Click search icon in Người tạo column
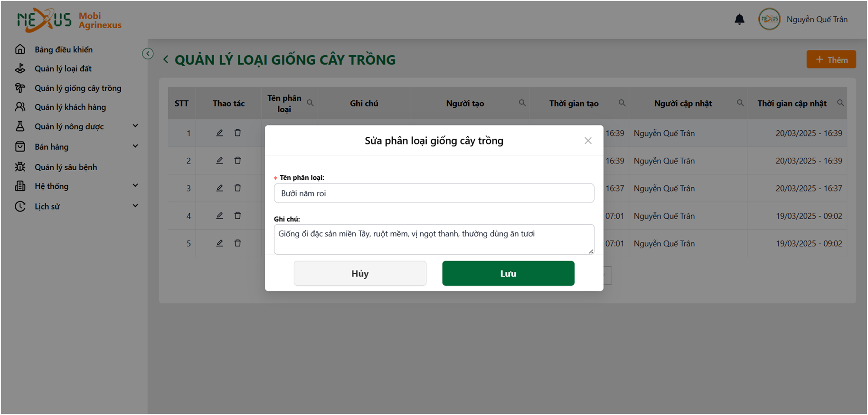 522,103
